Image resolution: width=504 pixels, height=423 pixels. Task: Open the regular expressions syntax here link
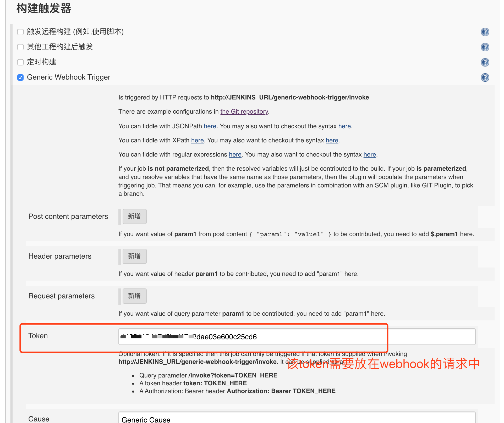(x=369, y=155)
